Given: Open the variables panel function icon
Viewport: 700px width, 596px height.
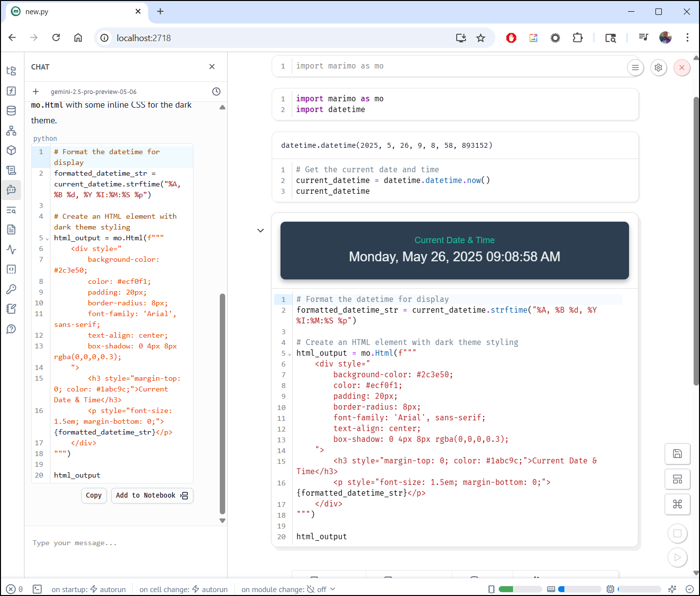Looking at the screenshot, I should [x=11, y=91].
